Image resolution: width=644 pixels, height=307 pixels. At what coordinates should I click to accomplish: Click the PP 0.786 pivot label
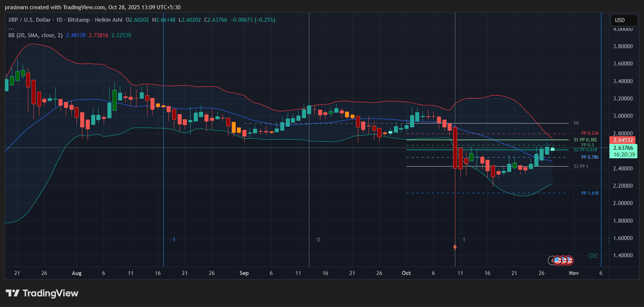pos(590,157)
